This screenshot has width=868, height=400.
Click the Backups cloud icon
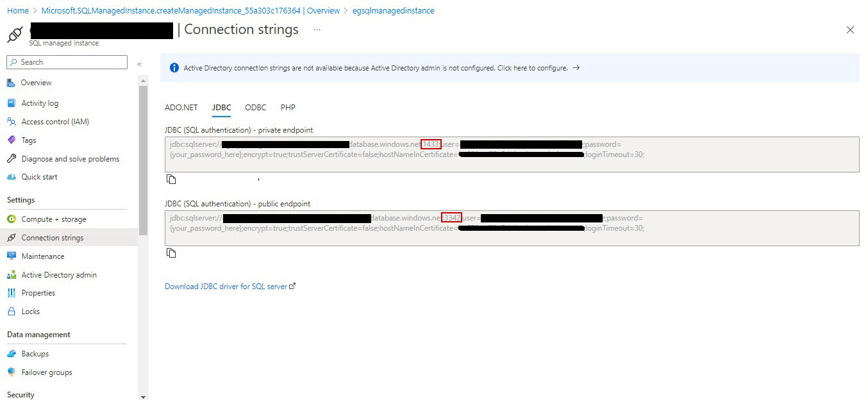coord(11,354)
